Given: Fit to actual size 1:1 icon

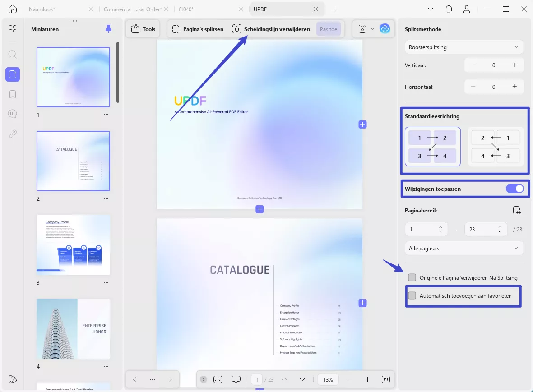Looking at the screenshot, I should click(386, 379).
